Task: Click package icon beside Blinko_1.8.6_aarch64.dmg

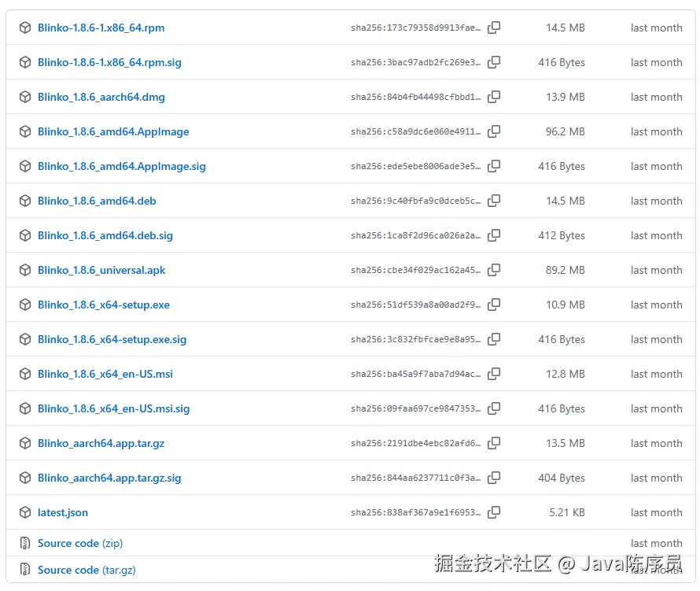Action: point(25,97)
